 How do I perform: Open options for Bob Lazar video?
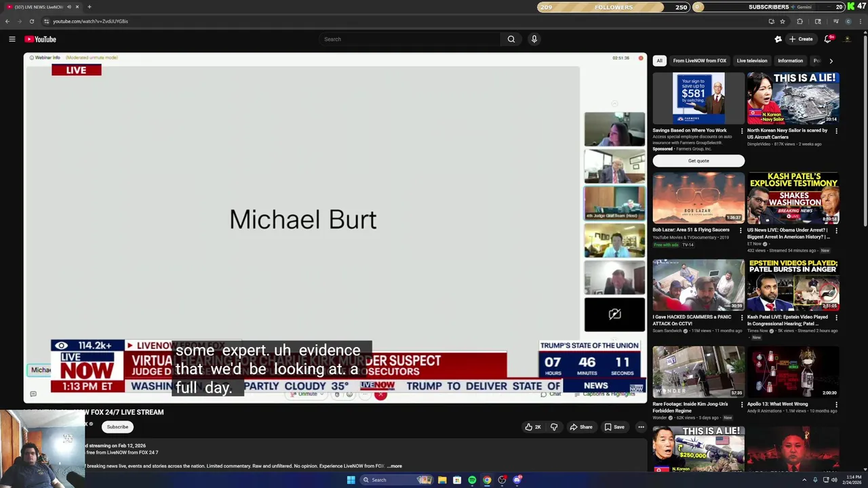[x=741, y=230]
